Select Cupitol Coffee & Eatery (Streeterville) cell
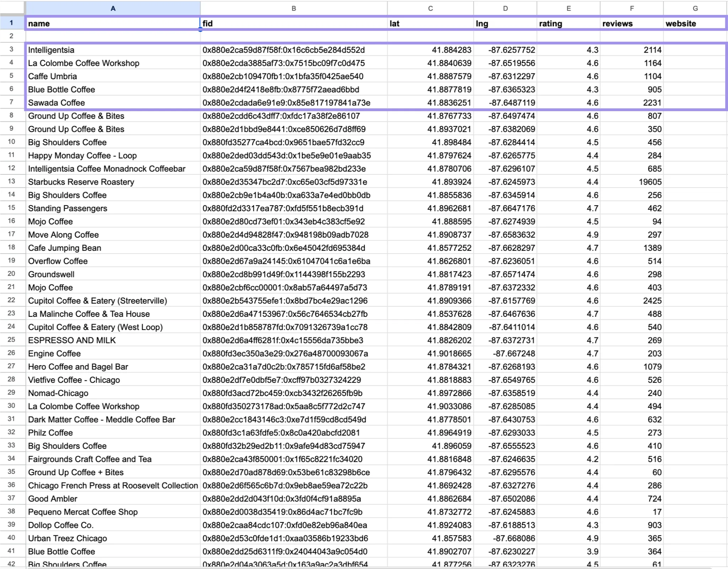This screenshot has height=569, width=728. (113, 300)
